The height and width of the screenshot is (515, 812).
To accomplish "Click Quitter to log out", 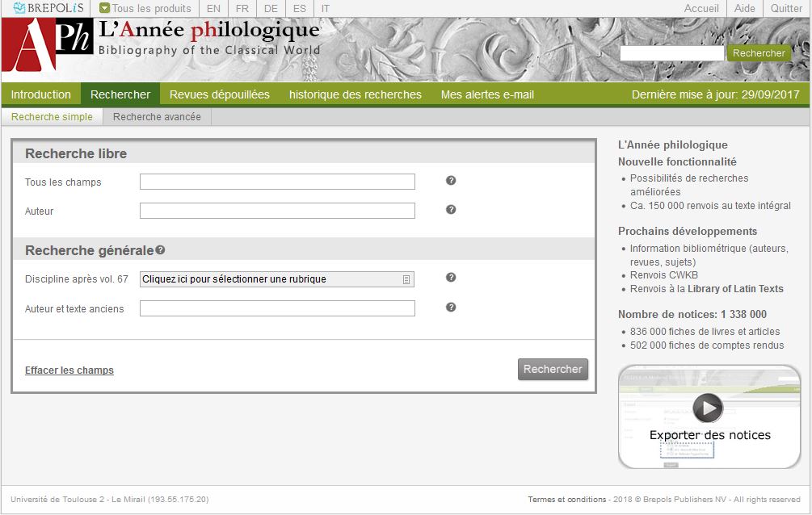I will click(x=786, y=8).
